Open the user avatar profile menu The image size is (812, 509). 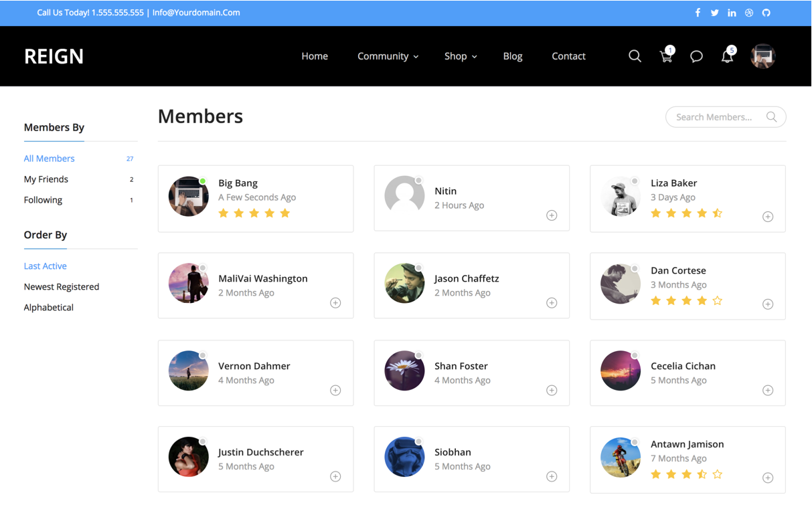pos(762,56)
